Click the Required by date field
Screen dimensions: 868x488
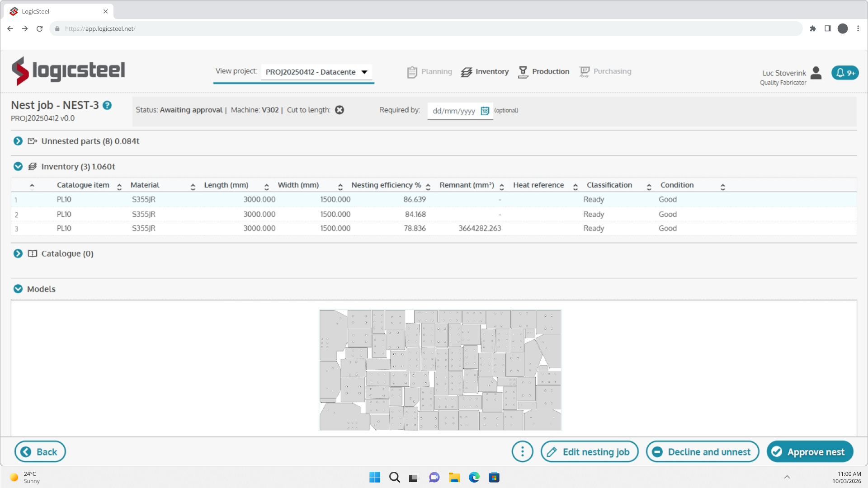click(453, 111)
